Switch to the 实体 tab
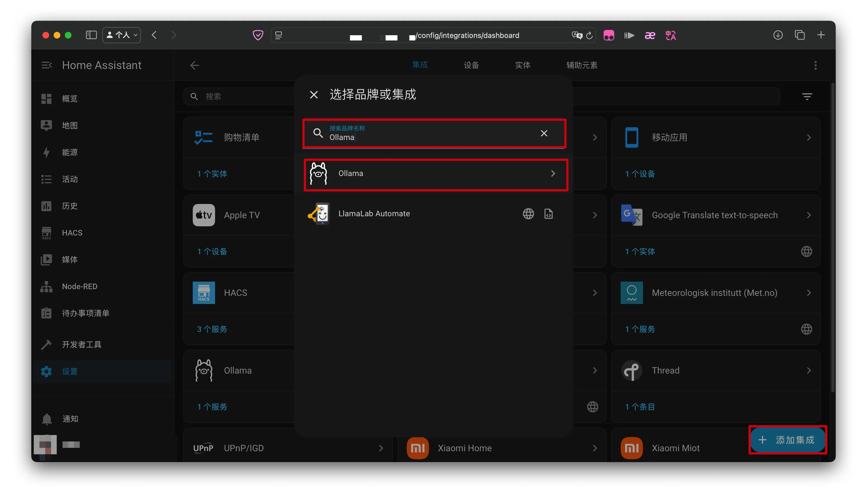The height and width of the screenshot is (504, 867). coord(522,65)
